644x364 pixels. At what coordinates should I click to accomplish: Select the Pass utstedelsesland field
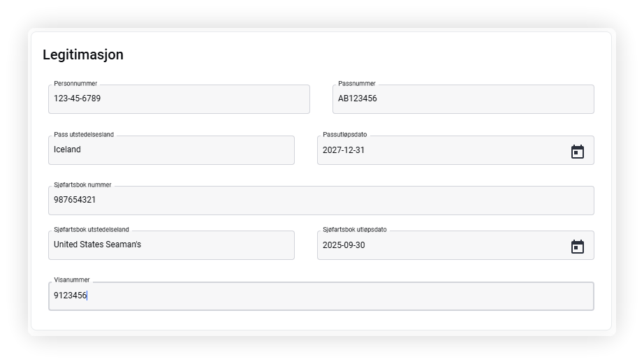click(171, 150)
